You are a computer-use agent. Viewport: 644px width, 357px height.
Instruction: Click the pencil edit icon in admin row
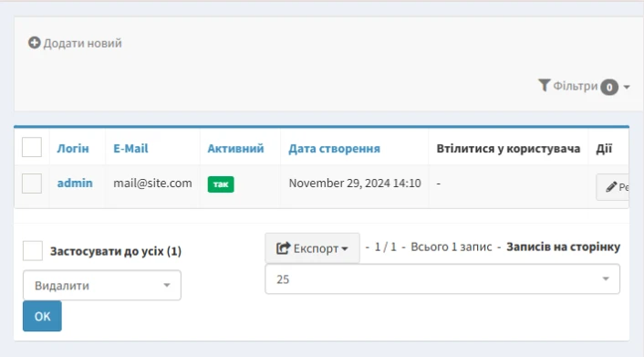click(611, 187)
